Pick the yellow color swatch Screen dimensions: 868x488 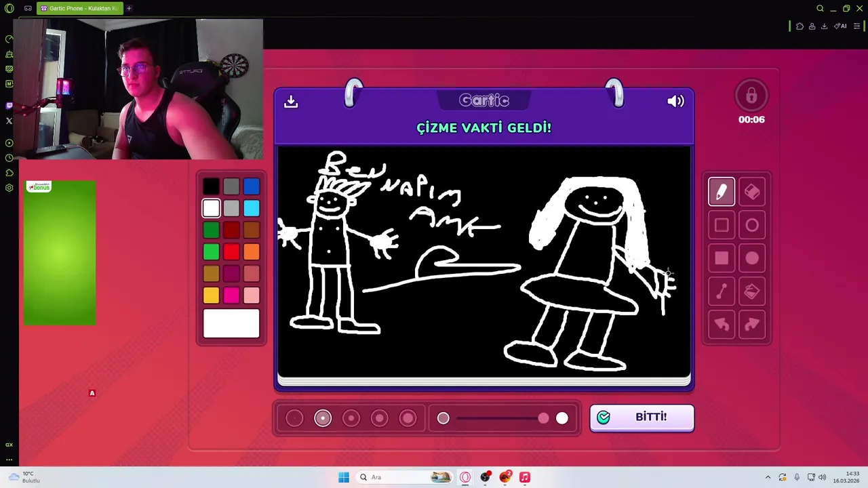(211, 296)
